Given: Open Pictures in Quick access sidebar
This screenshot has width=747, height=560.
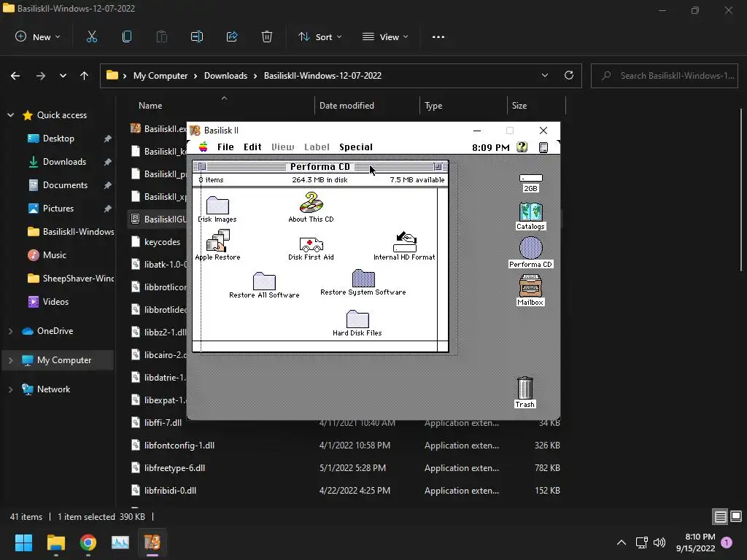Looking at the screenshot, I should (58, 208).
